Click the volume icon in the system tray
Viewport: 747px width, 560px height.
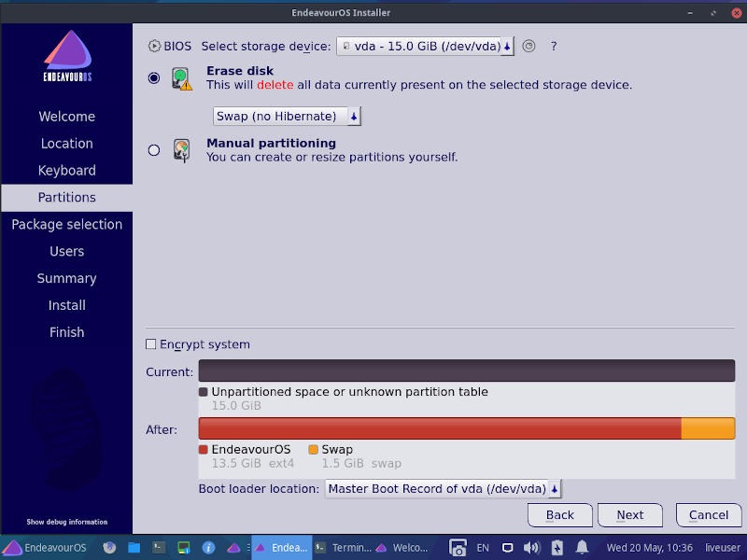pos(531,548)
